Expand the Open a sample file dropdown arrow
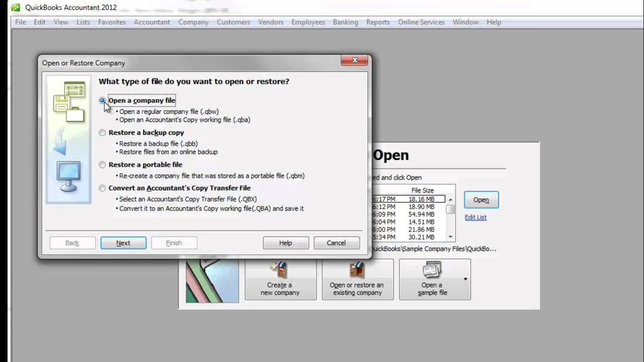This screenshot has height=362, width=644. click(465, 280)
